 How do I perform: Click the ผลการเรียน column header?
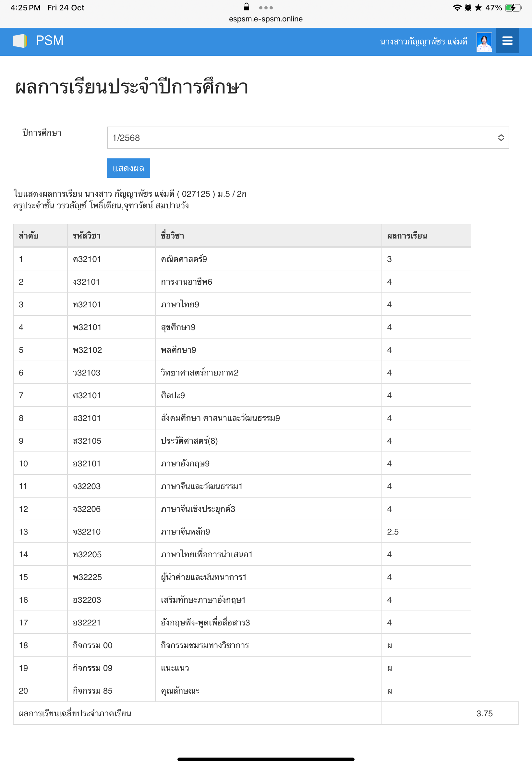(x=407, y=236)
